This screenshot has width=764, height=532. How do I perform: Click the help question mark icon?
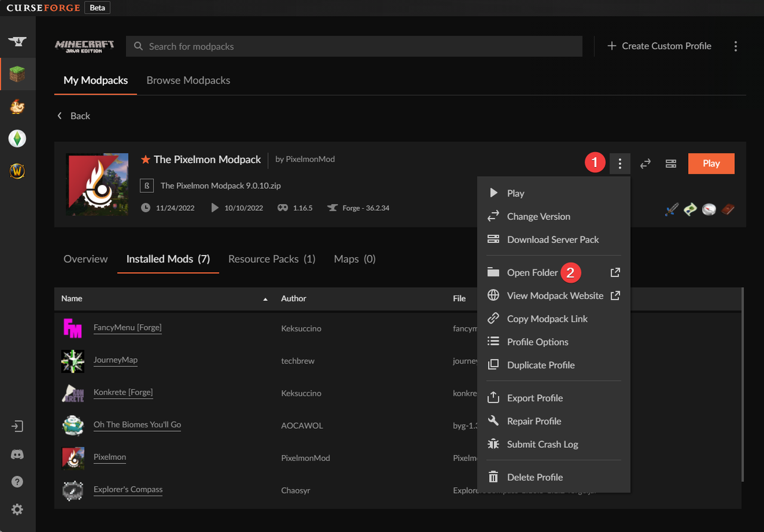[17, 482]
